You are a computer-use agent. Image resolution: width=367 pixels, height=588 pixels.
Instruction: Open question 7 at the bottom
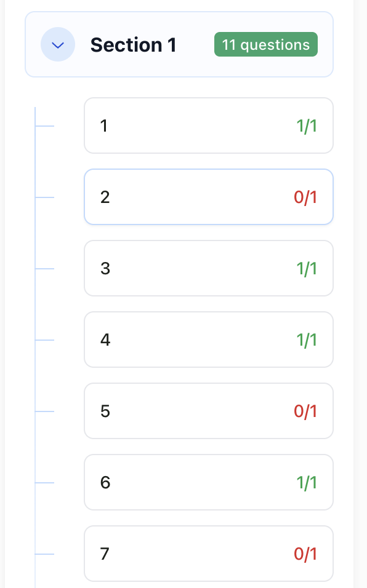208,554
